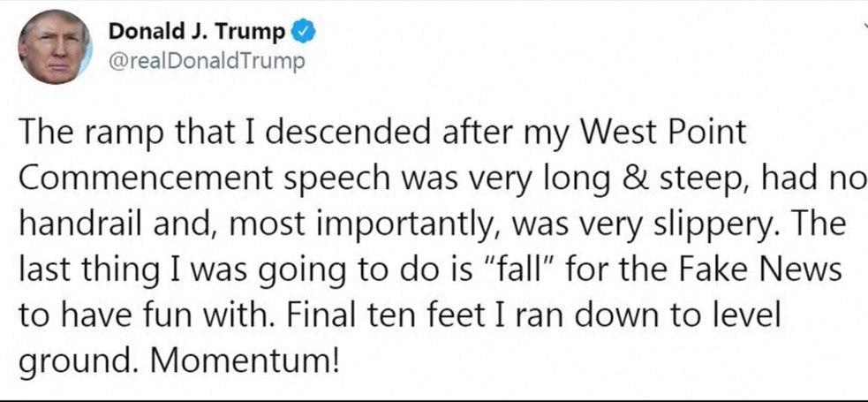Open the "Donald J. Trump" display name

[197, 33]
